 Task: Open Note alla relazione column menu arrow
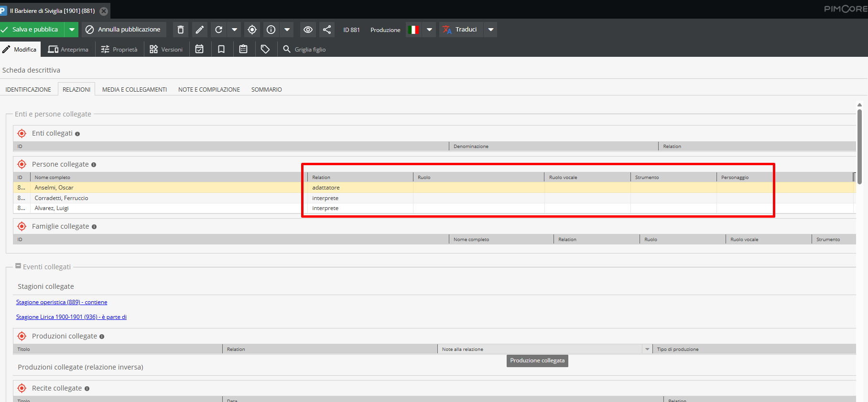coord(647,349)
